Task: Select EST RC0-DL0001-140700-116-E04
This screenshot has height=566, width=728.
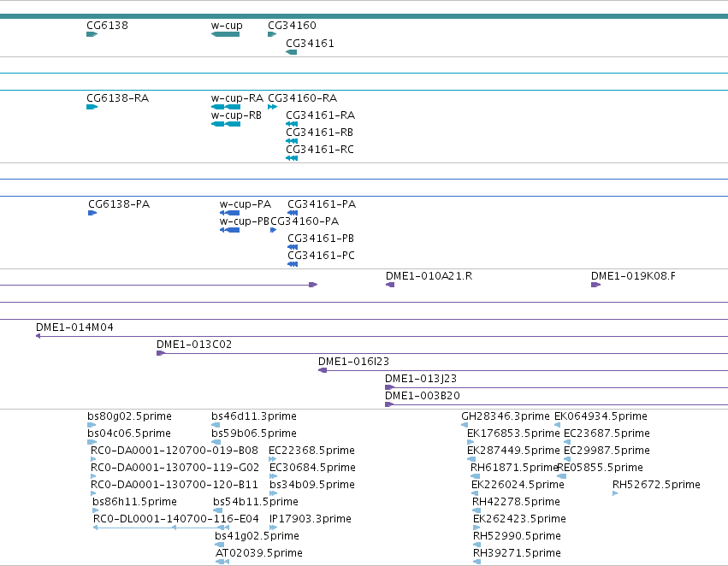Action: coord(176,520)
